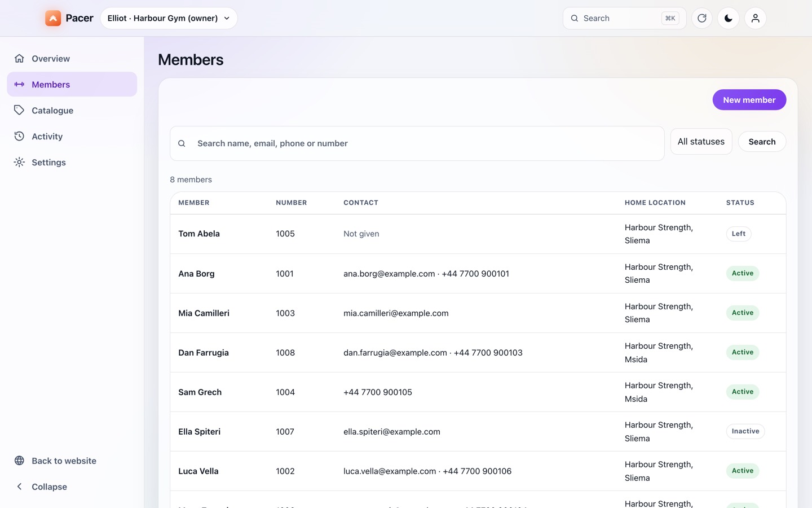
Task: Click the magnifier icon in member search
Action: [x=182, y=143]
